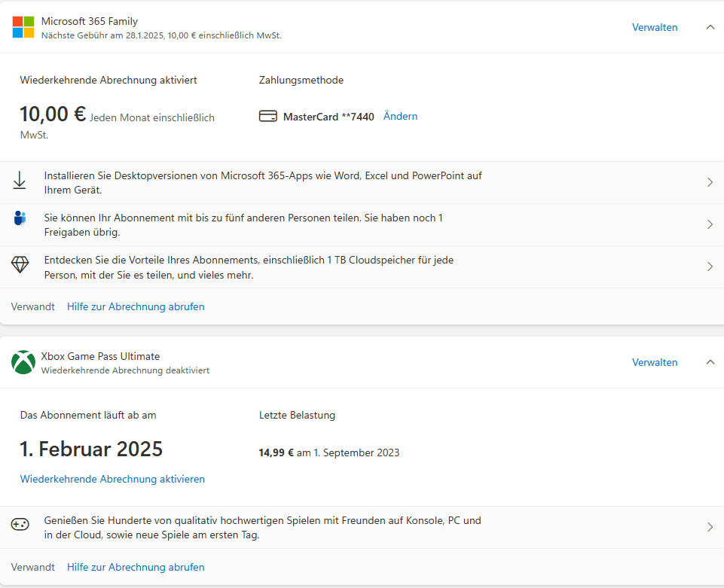This screenshot has height=588, width=724.
Task: Select the install Microsoft 365 apps text
Action: point(263,182)
